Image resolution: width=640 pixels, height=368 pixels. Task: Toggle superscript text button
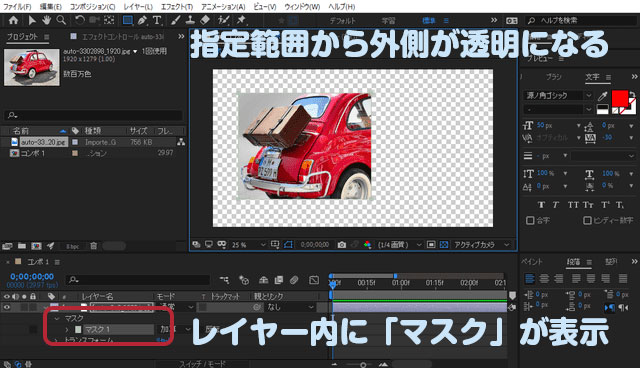point(605,204)
